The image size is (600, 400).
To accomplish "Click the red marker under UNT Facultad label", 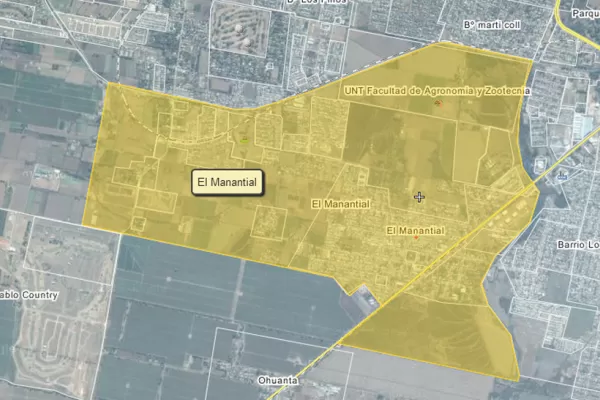I will pyautogui.click(x=438, y=104).
